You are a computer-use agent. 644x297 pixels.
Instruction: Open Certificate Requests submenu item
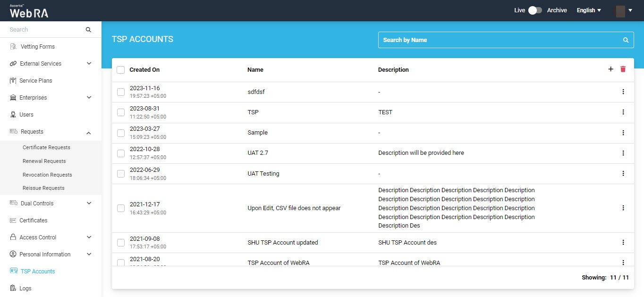point(46,147)
